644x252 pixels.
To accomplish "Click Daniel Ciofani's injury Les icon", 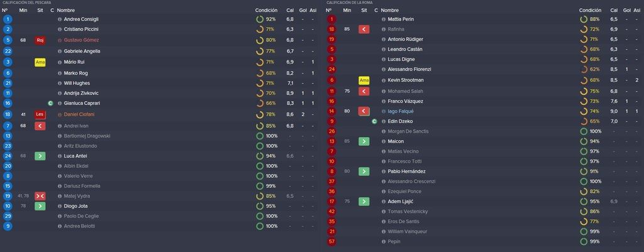I will click(x=40, y=114).
